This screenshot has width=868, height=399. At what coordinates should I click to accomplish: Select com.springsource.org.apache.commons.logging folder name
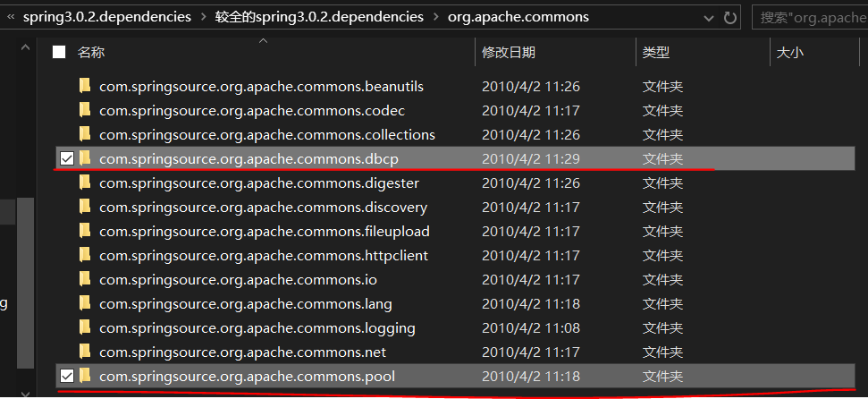(257, 328)
